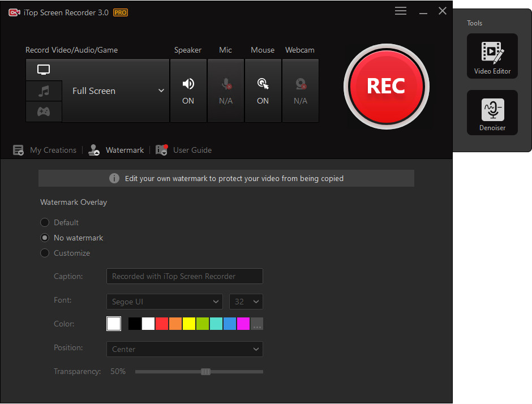Select the screen recording mode icon
The width and height of the screenshot is (532, 404).
tap(44, 69)
